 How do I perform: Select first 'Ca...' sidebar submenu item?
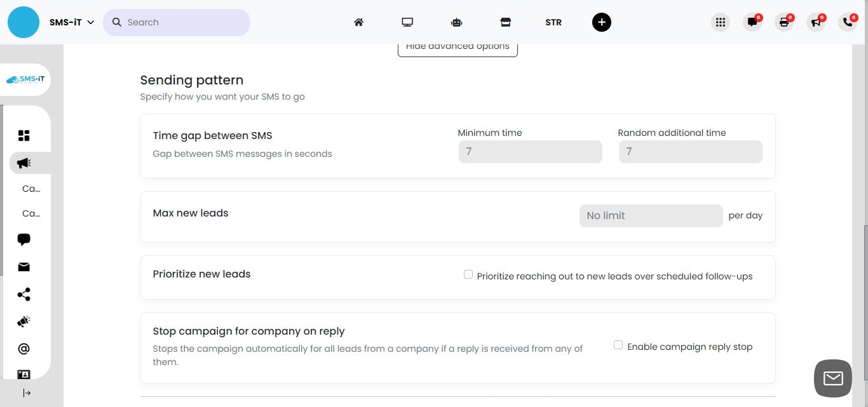pyautogui.click(x=31, y=189)
